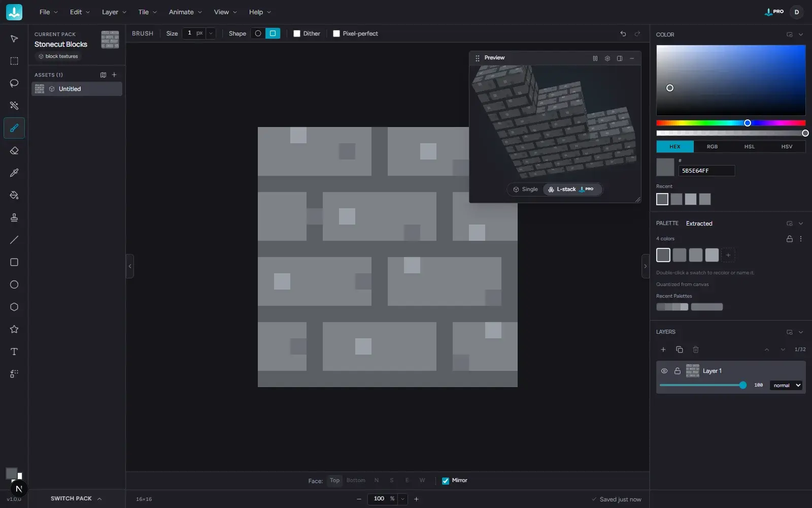
Task: Switch color mode to RGB tab
Action: (x=713, y=147)
